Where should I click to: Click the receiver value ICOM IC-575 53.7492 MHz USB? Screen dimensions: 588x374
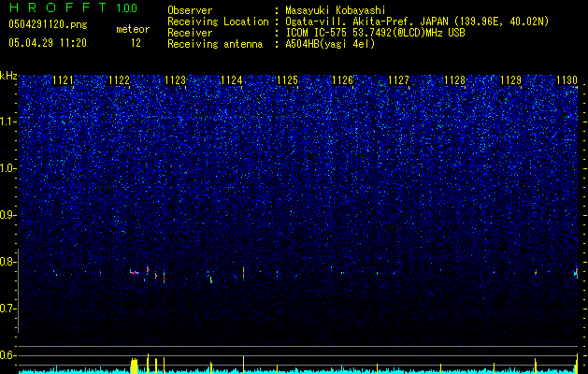(x=375, y=33)
